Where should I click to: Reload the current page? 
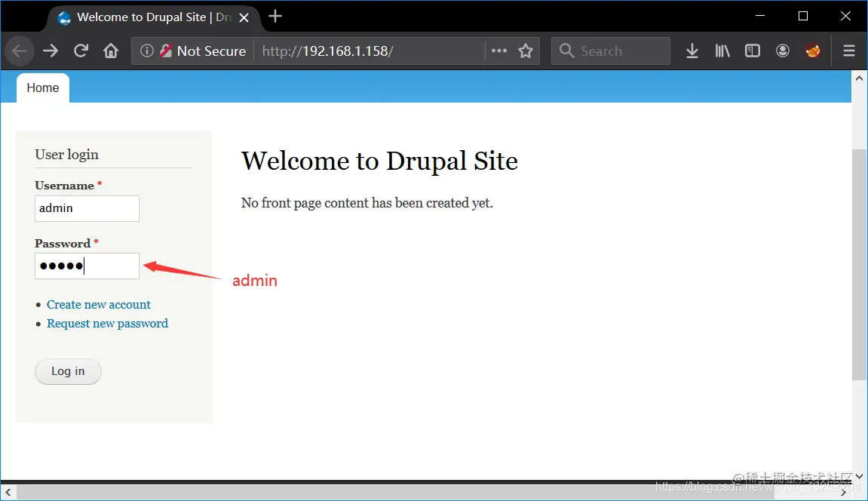tap(81, 51)
